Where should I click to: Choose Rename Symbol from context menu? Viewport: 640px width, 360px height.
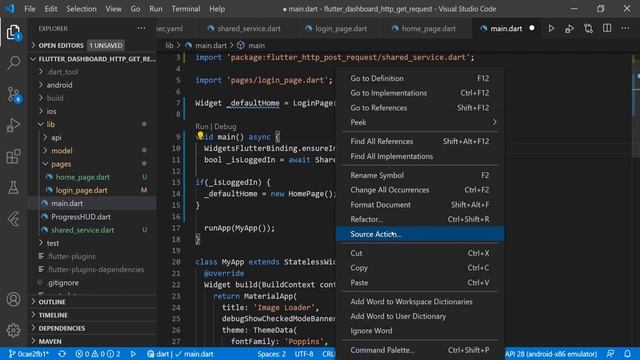420,175
